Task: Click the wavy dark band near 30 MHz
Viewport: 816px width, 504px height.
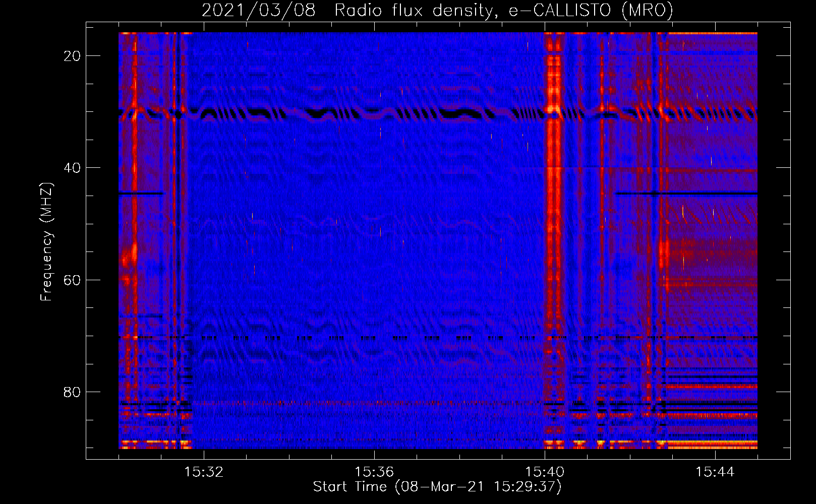Action: (438, 114)
